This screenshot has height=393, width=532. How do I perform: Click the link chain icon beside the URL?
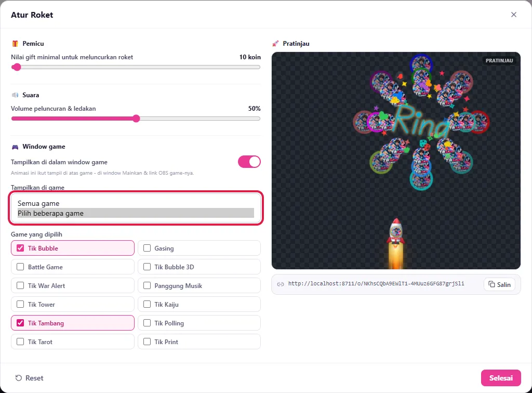(x=281, y=284)
